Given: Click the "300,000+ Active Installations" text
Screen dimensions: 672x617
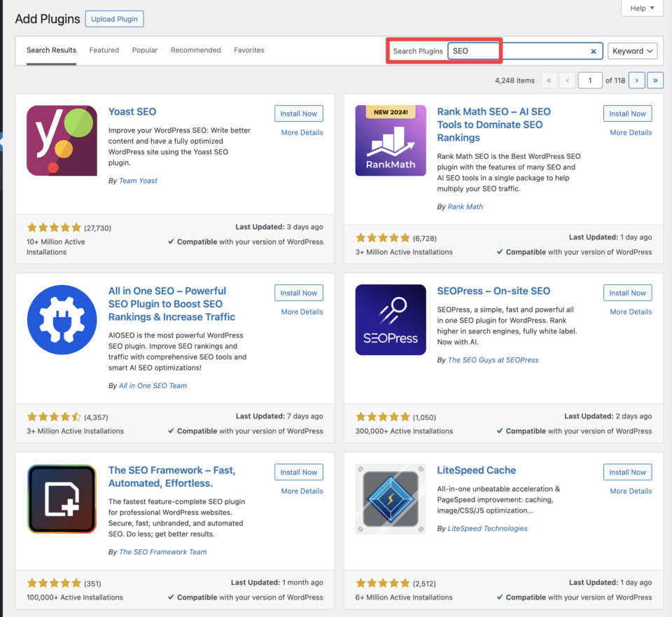Looking at the screenshot, I should click(x=404, y=431).
